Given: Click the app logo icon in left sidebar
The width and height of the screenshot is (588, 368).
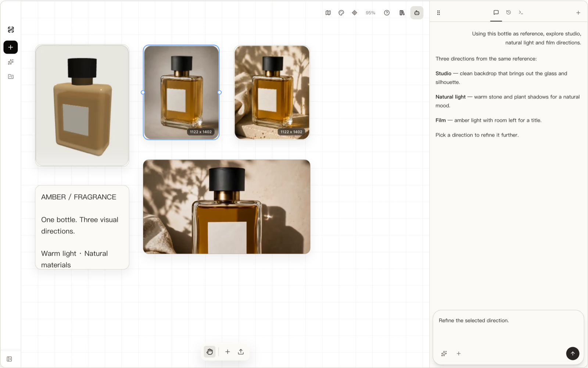Looking at the screenshot, I should click(11, 30).
